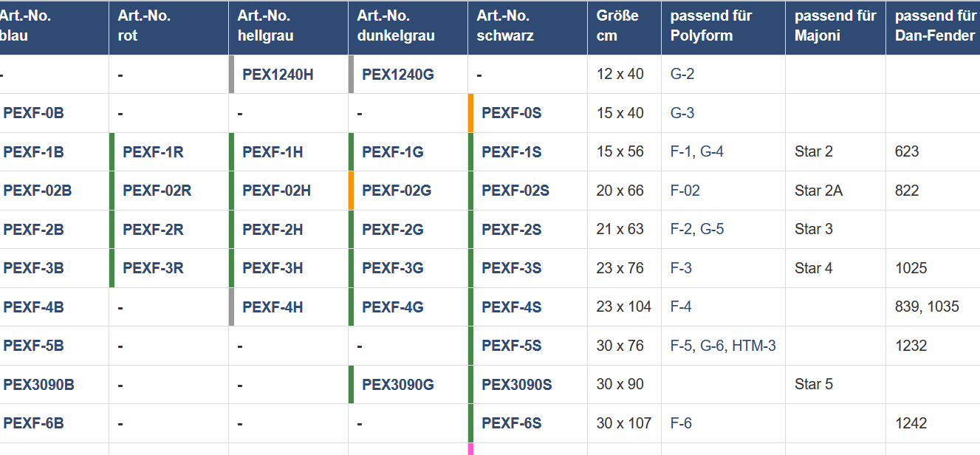This screenshot has width=980, height=455.
Task: Click the PEXF-2H light gray article
Action: [273, 230]
